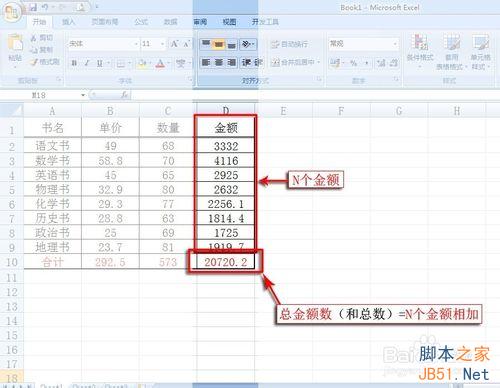Click the Redo arrow icon
Viewport: 500px width, 388px height.
pyautogui.click(x=63, y=7)
